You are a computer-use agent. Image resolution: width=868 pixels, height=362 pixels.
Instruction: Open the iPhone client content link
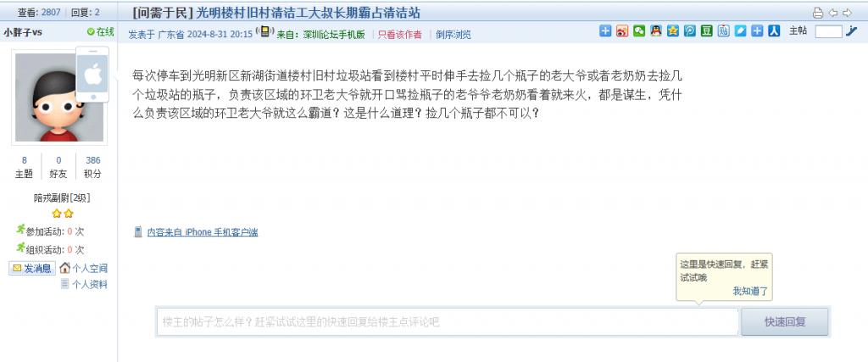[202, 232]
